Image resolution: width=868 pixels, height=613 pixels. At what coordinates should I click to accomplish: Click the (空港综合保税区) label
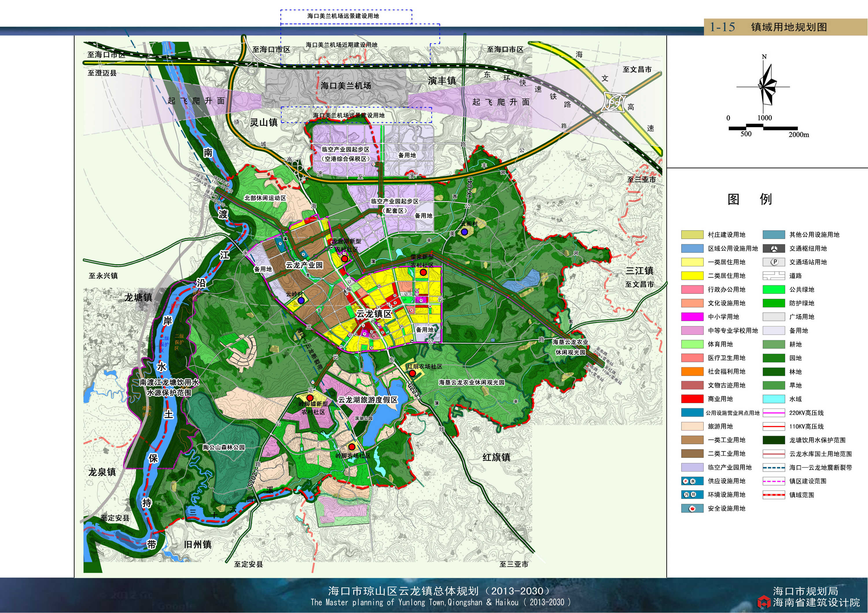pos(345,159)
